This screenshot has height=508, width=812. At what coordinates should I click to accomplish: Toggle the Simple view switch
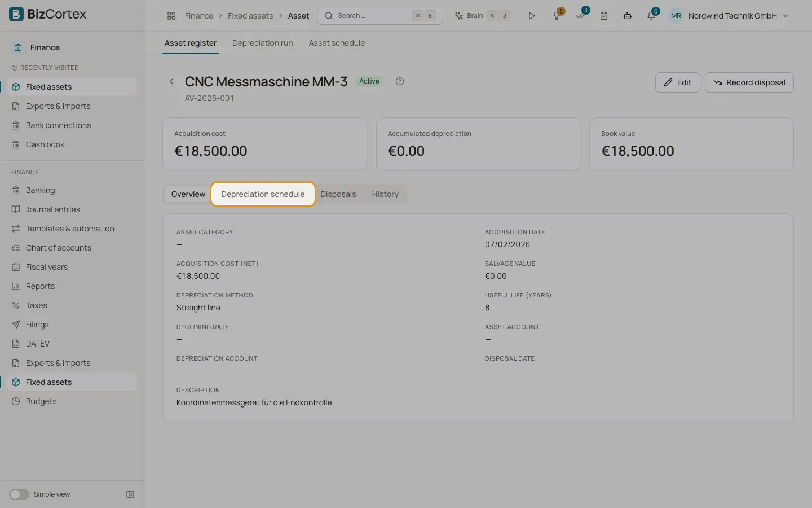pyautogui.click(x=19, y=494)
